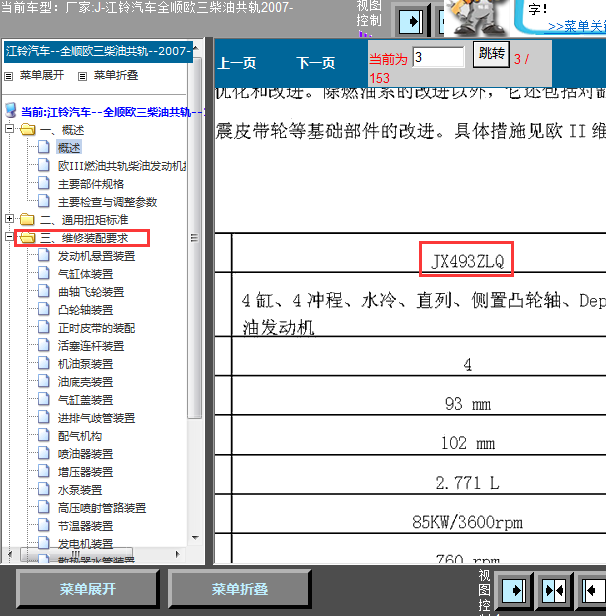Viewport: 606px width, 616px height.
Task: Open 发动机悬置装置 page
Action: [96, 256]
